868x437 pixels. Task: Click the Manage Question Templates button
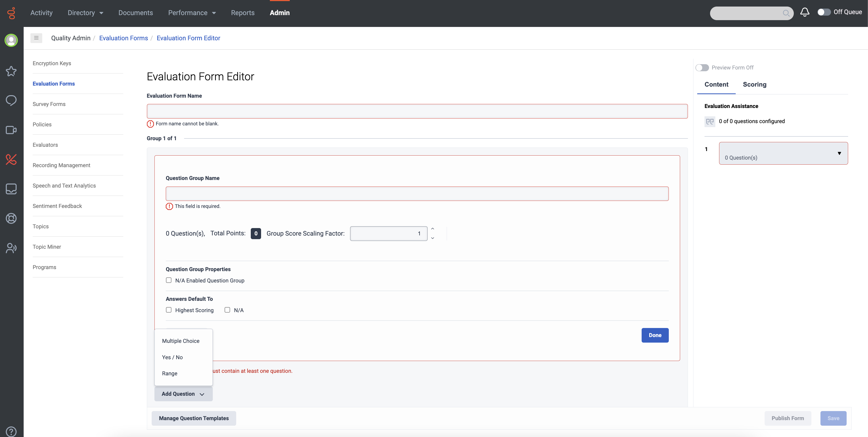click(x=193, y=418)
